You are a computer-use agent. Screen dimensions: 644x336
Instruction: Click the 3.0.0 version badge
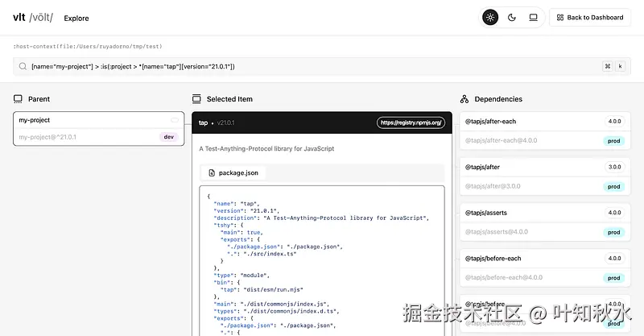[614, 167]
